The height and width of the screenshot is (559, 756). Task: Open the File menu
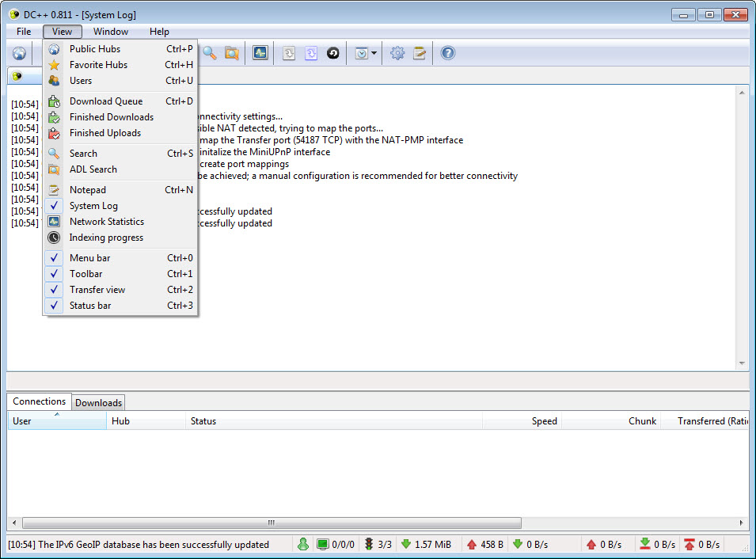[x=24, y=32]
